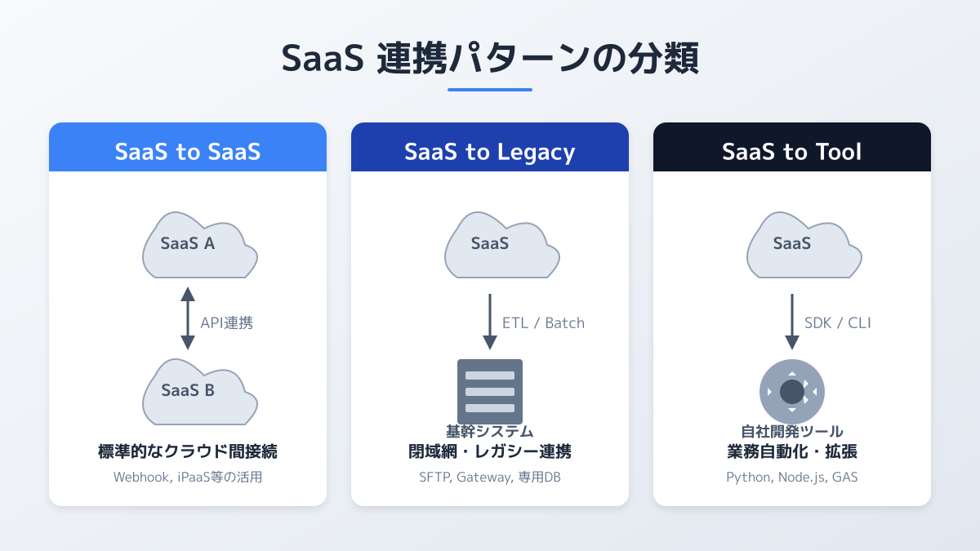Image resolution: width=980 pixels, height=551 pixels.
Task: Select the SaaS to Tool header
Action: click(792, 152)
